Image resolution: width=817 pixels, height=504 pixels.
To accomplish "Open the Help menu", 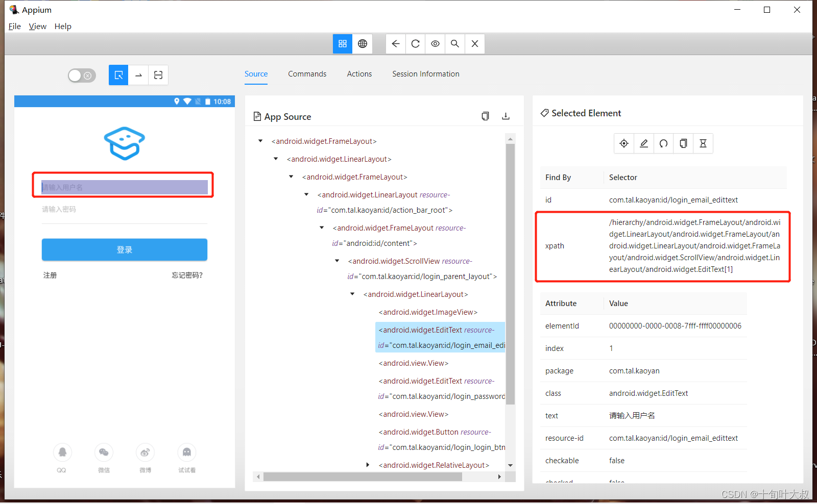I will (x=63, y=27).
